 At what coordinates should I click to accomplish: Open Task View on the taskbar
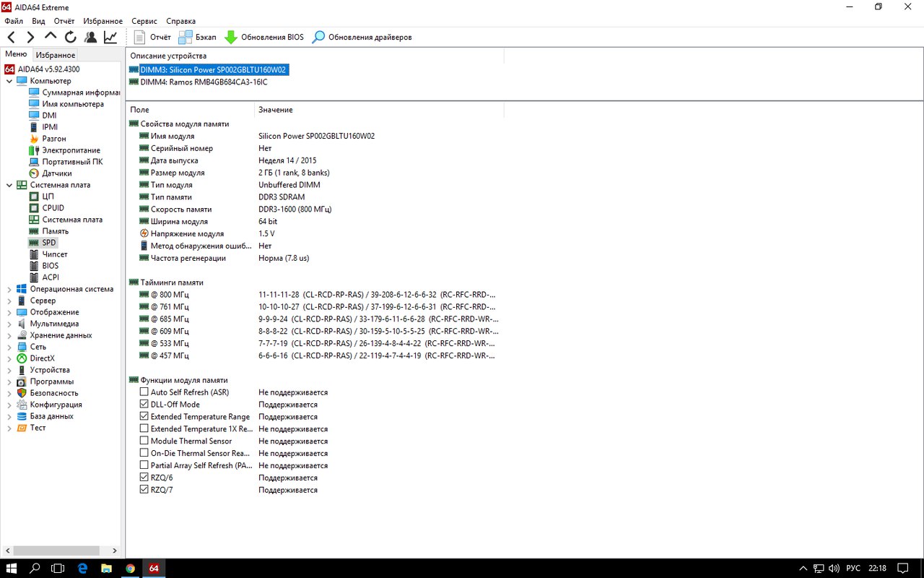(58, 568)
